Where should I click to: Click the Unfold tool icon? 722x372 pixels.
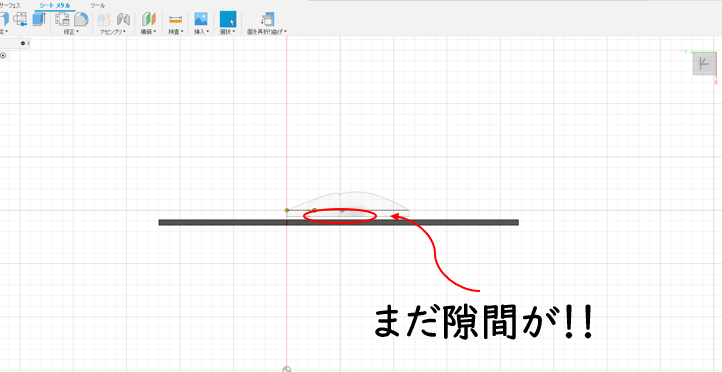(x=20, y=19)
